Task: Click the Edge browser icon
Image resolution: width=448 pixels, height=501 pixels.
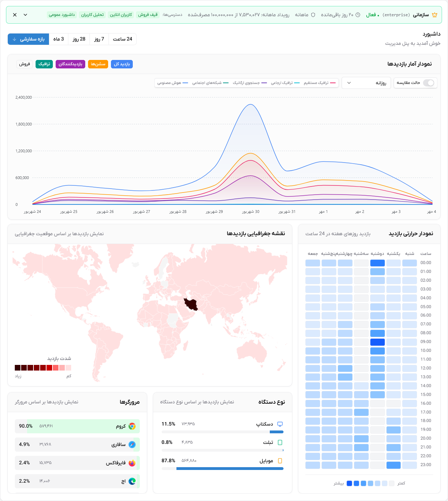Action: 132,481
